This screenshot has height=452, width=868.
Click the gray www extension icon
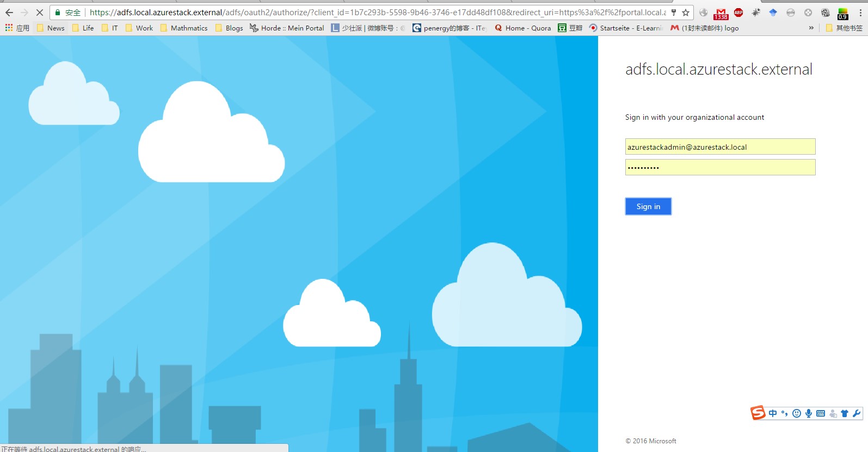[791, 13]
